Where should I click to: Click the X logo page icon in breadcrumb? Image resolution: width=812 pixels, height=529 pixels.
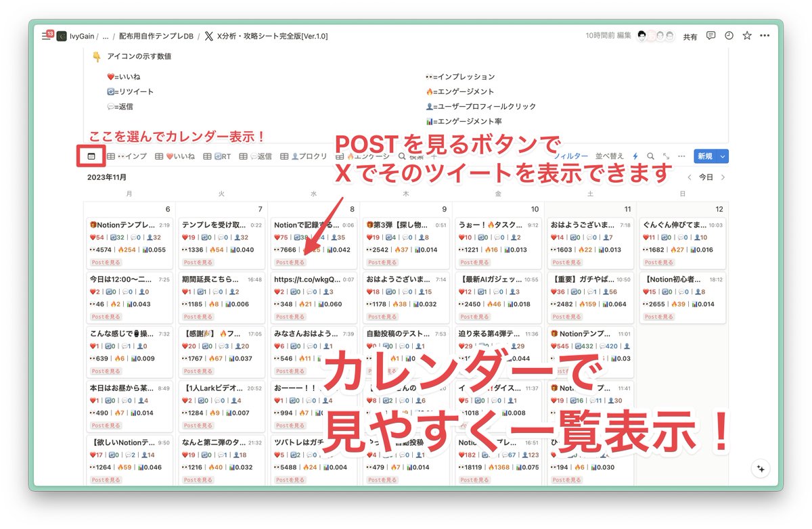(x=209, y=36)
